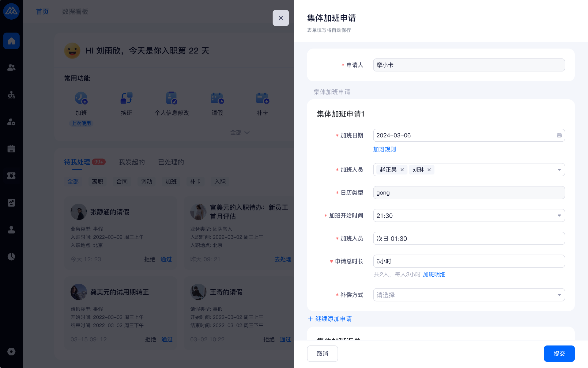Image resolution: width=588 pixels, height=368 pixels.
Task: Remove 赵正果 from overtime personnel
Action: click(402, 170)
